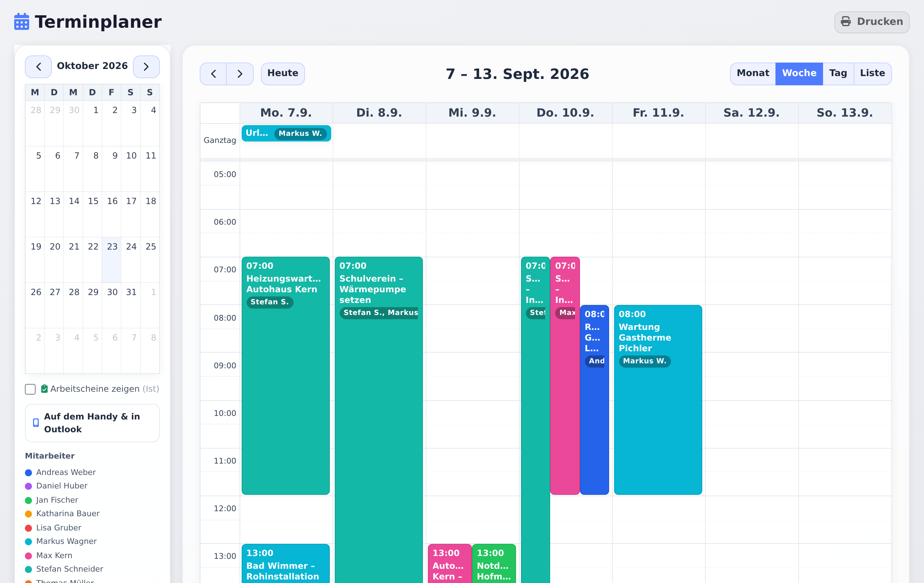Viewport: 924px width, 583px height.
Task: Click the Mo. 7.9. column header
Action: pos(286,112)
